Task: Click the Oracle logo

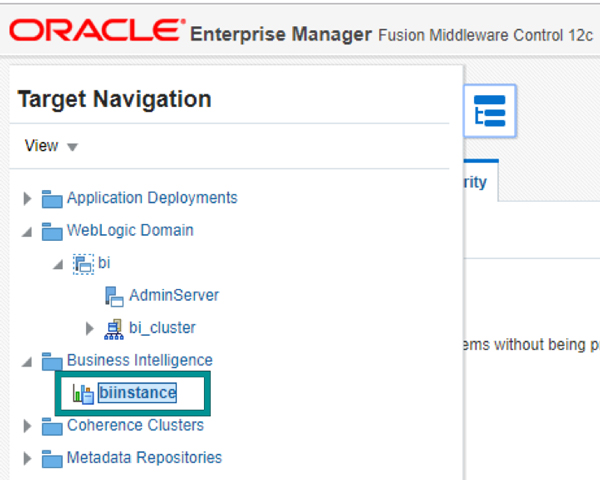Action: pos(98,30)
